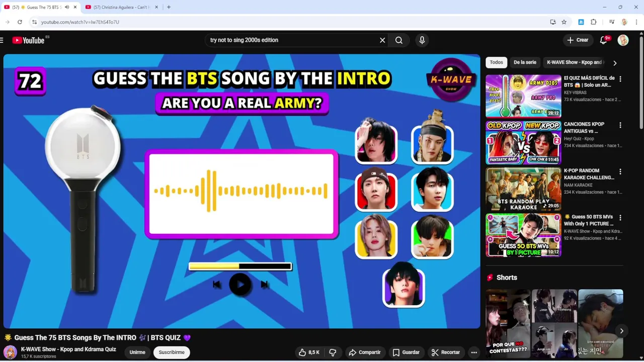The height and width of the screenshot is (362, 644).
Task: Click the address bar URL
Action: pos(80,22)
